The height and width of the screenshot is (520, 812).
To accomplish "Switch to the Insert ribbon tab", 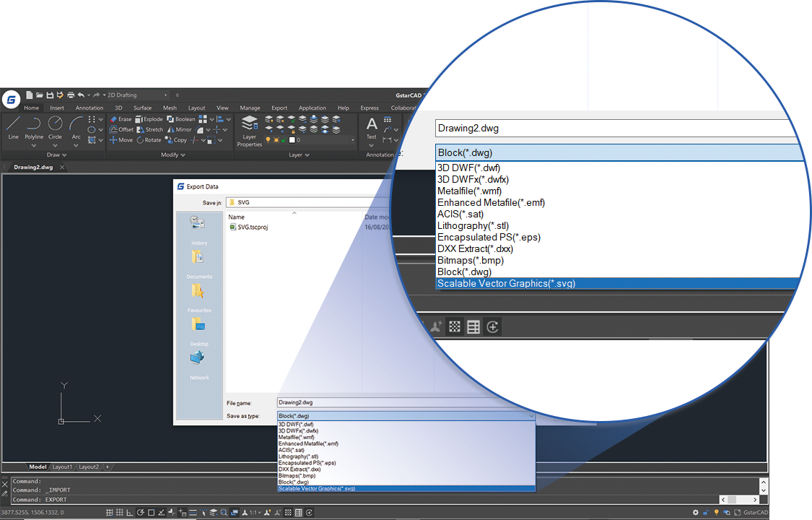I will (x=57, y=108).
